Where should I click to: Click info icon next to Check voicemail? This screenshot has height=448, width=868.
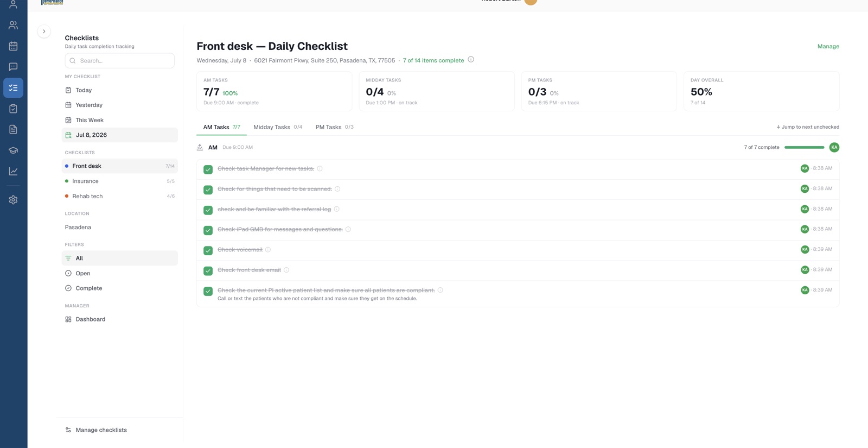click(x=268, y=250)
